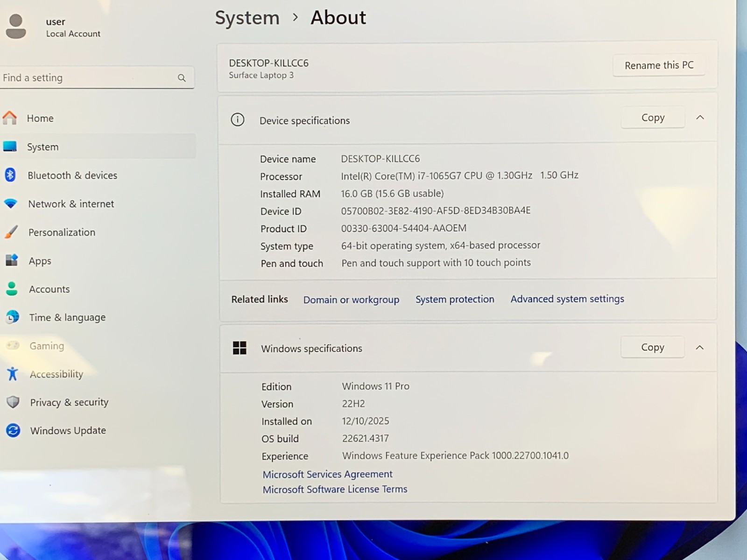Click the Network wifi icon

coord(10,203)
